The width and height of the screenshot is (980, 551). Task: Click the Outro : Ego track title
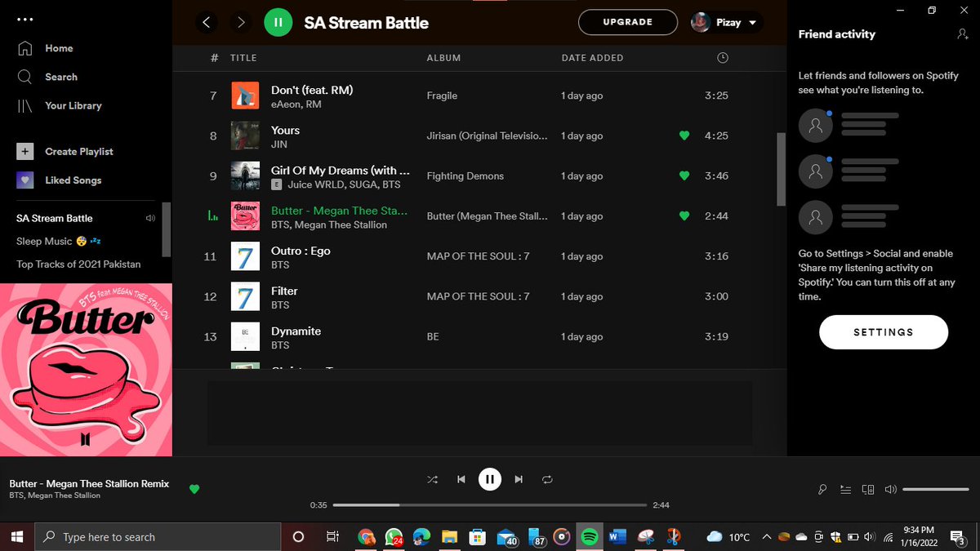click(x=301, y=251)
